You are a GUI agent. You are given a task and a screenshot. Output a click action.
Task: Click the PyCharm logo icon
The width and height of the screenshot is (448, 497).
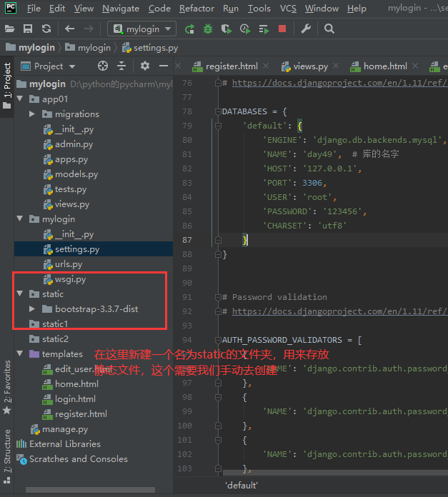(11, 8)
